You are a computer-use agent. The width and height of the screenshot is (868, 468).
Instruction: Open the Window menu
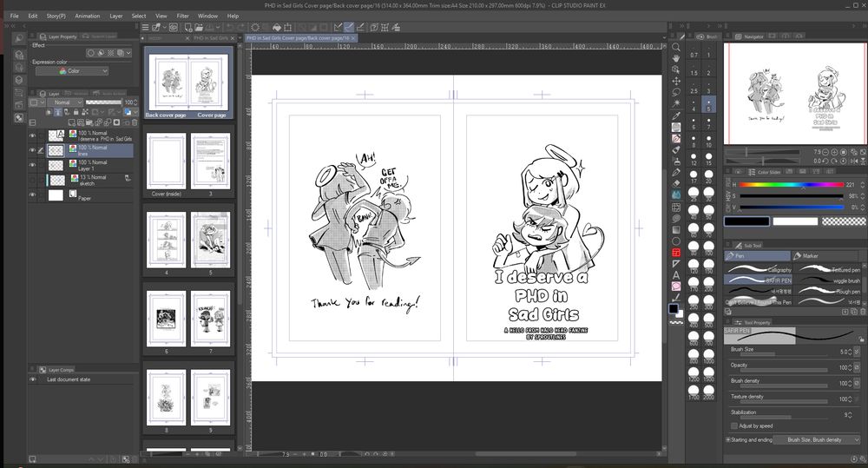[x=207, y=16]
